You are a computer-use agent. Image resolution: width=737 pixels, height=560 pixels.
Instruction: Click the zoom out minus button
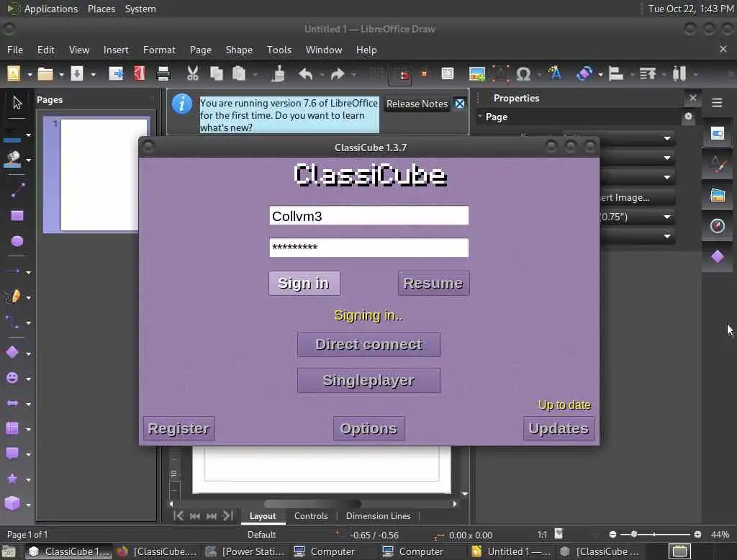coord(612,534)
